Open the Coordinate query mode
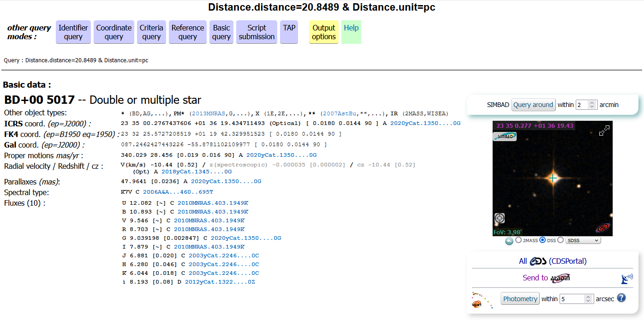Screen dimensions: 644x321 click(x=114, y=32)
